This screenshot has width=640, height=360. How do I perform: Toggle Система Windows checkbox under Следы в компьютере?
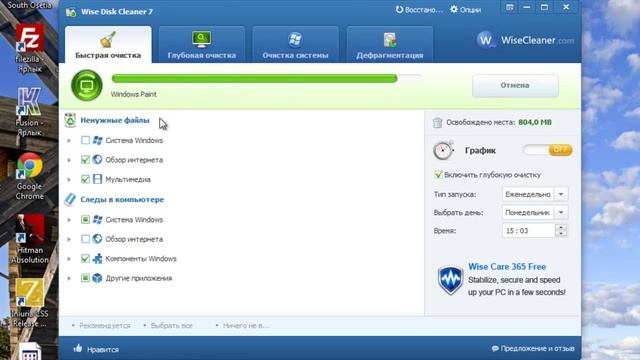85,220
